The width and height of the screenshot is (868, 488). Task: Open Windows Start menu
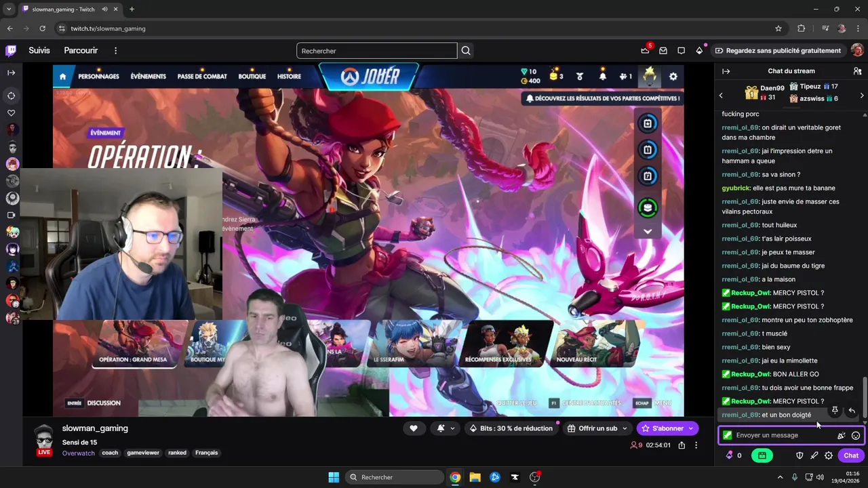[334, 477]
